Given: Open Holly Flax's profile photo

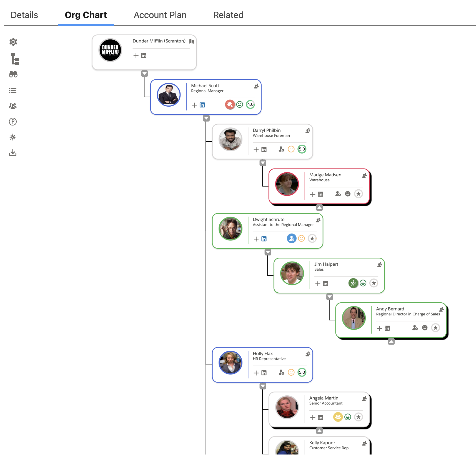Looking at the screenshot, I should pos(231,363).
